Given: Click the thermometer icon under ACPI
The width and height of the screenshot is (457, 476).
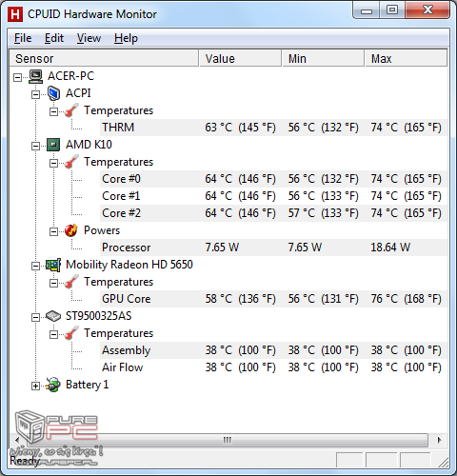Looking at the screenshot, I should (71, 110).
